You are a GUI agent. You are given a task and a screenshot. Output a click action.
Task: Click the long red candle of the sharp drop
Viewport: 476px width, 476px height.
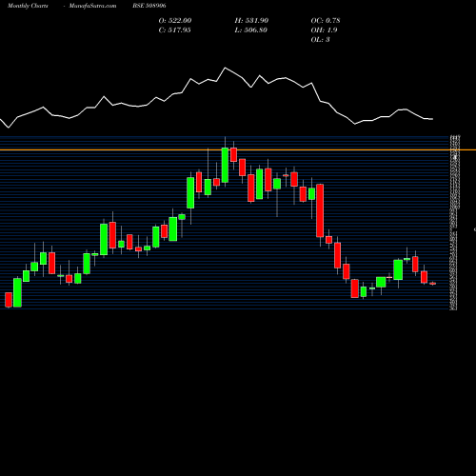pos(320,210)
